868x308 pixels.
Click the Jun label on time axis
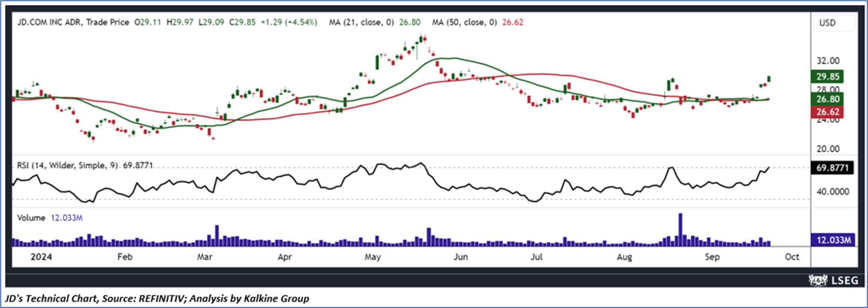(460, 257)
